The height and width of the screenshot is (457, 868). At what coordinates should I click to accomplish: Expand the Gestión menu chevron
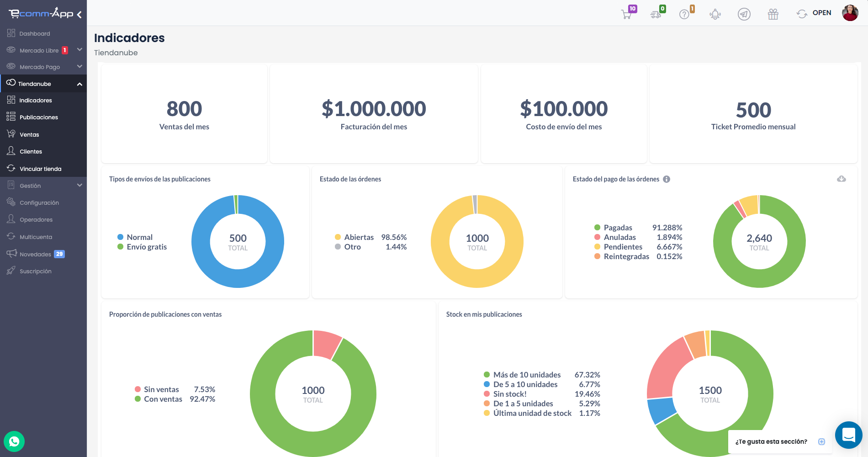click(x=79, y=185)
